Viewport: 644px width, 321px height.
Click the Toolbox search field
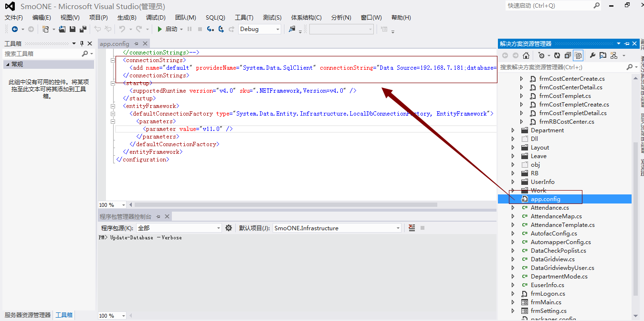pyautogui.click(x=42, y=54)
